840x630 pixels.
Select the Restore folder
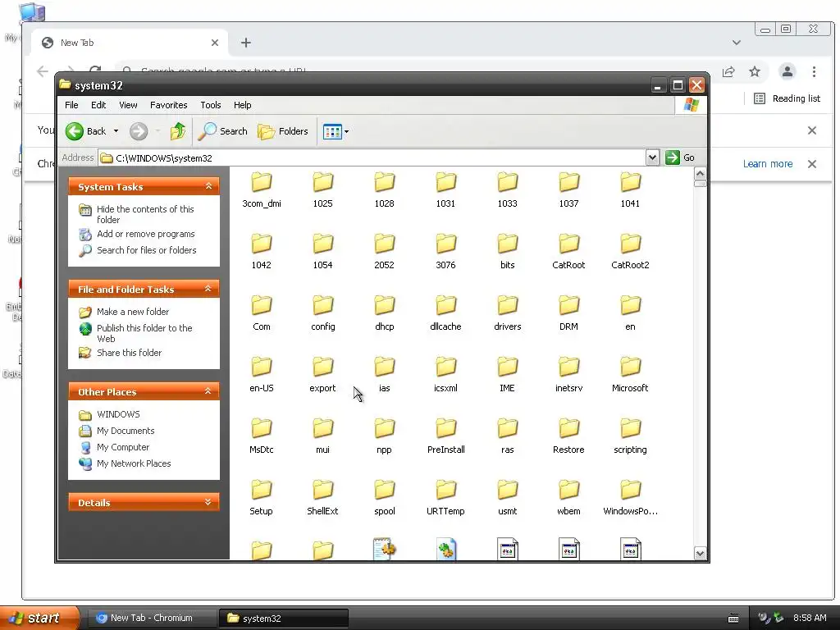tap(569, 436)
